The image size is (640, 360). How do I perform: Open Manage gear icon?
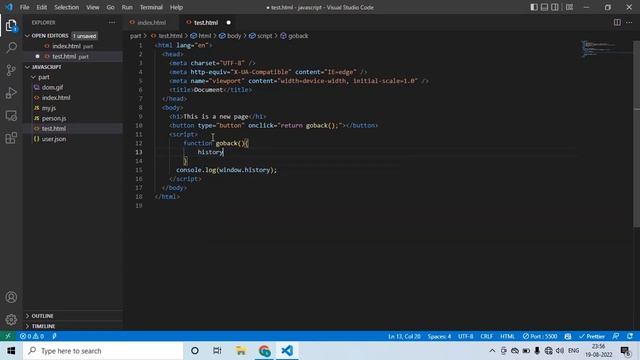coord(11,320)
